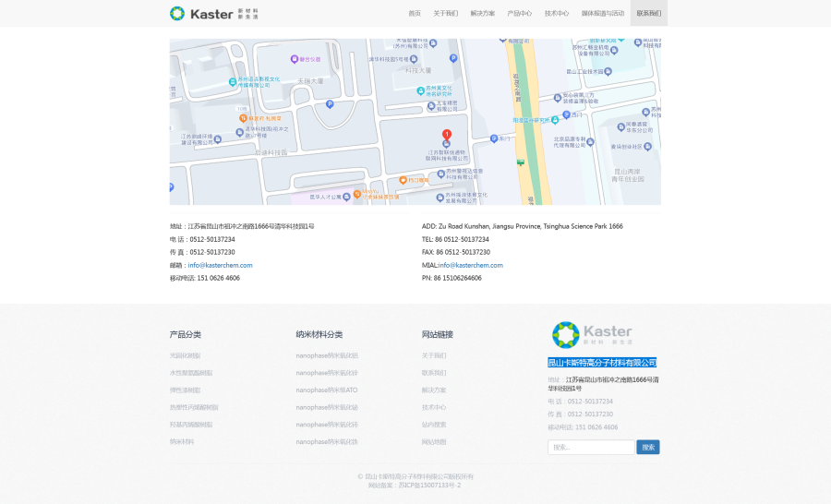The width and height of the screenshot is (831, 504).
Task: Click the info@kasterchem.com link after 邮箱
Action: [x=220, y=265]
